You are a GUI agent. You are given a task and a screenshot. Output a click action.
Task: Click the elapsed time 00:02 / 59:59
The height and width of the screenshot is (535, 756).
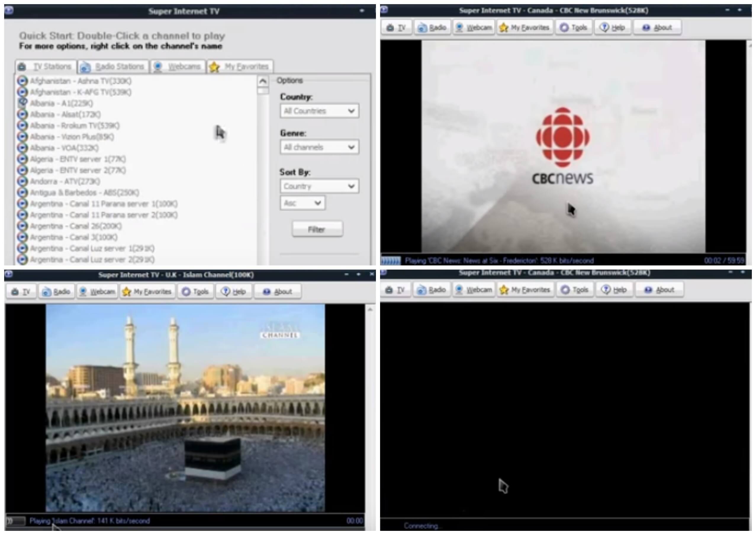point(724,261)
